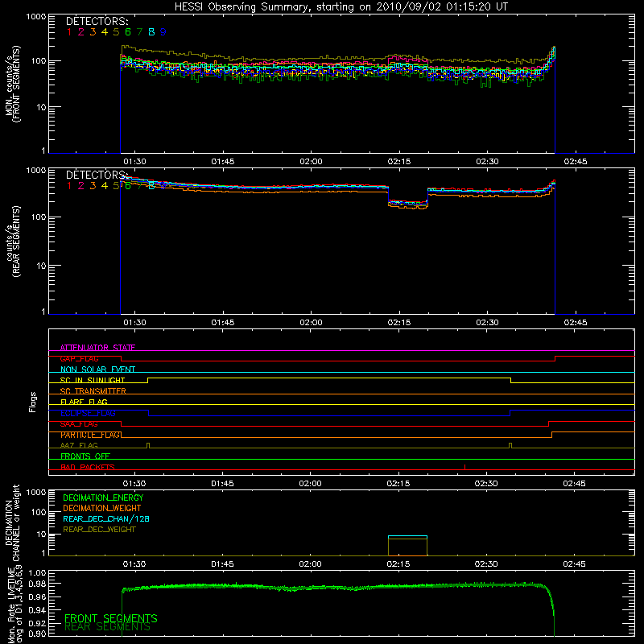The height and width of the screenshot is (644, 644).
Task: Select cyan detector 8 in front segments legend
Action: click(151, 32)
